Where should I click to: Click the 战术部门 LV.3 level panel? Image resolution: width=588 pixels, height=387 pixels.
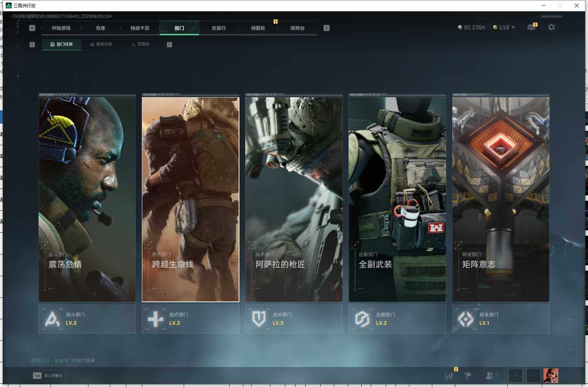tap(294, 319)
